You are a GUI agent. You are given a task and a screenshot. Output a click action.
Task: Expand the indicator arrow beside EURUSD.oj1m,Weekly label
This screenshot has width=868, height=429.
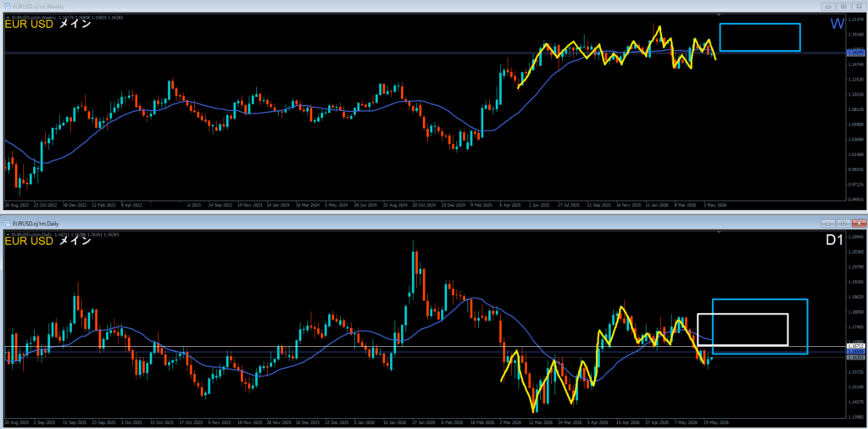[x=7, y=18]
